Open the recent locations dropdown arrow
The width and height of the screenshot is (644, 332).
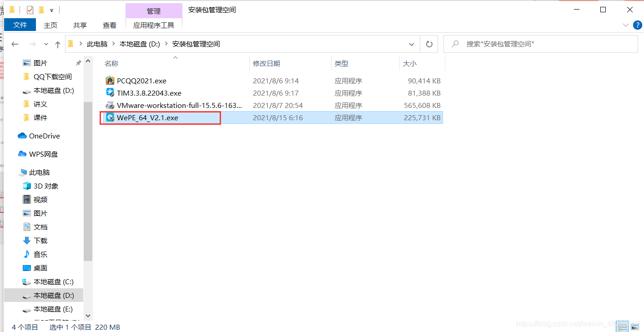(x=46, y=44)
